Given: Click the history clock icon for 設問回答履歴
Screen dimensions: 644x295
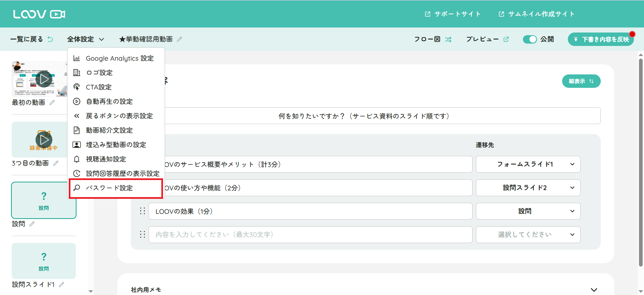Looking at the screenshot, I should click(x=77, y=174).
